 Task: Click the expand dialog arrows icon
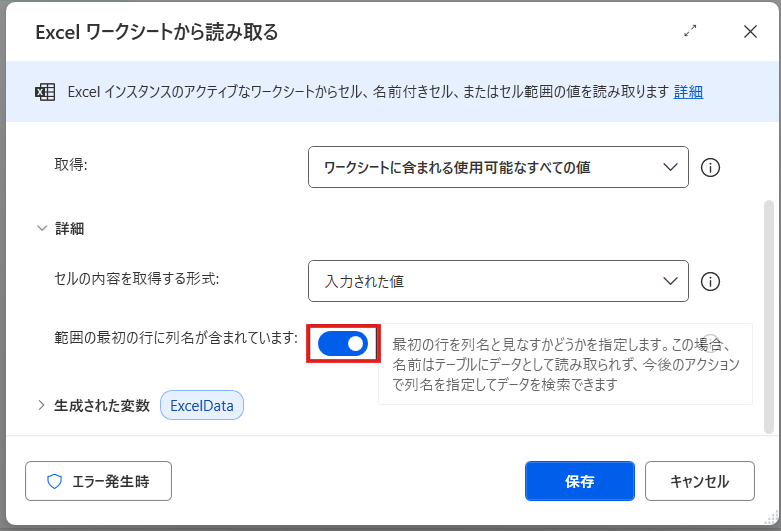click(690, 31)
